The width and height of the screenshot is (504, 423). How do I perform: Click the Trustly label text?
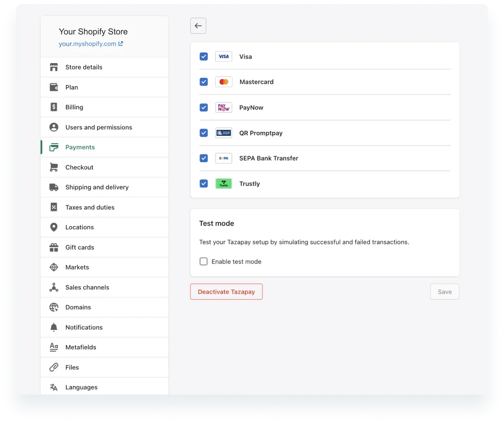point(250,184)
